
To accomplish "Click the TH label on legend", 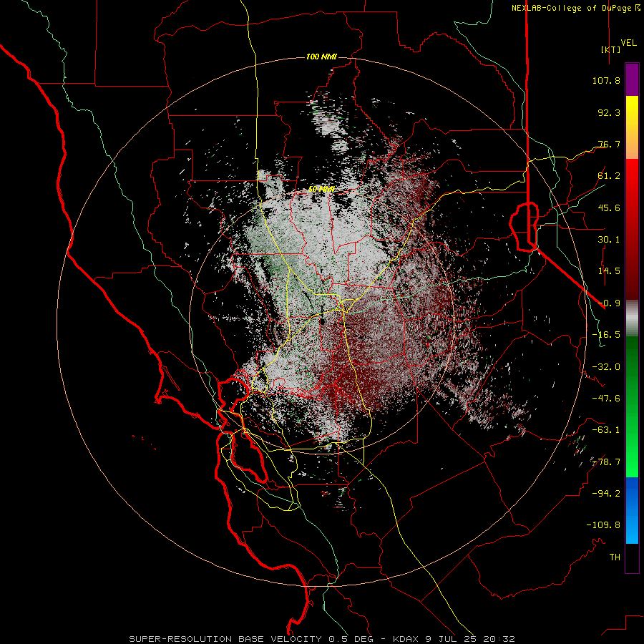I will (615, 557).
